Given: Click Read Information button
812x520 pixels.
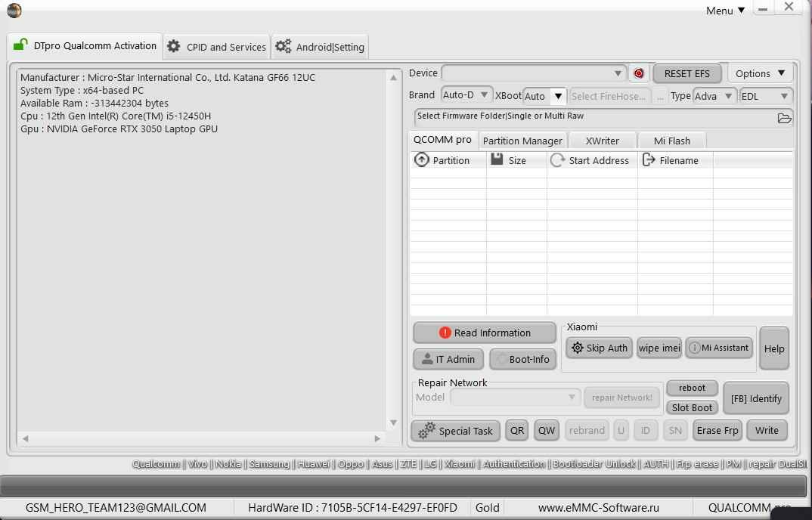Looking at the screenshot, I should coord(485,333).
